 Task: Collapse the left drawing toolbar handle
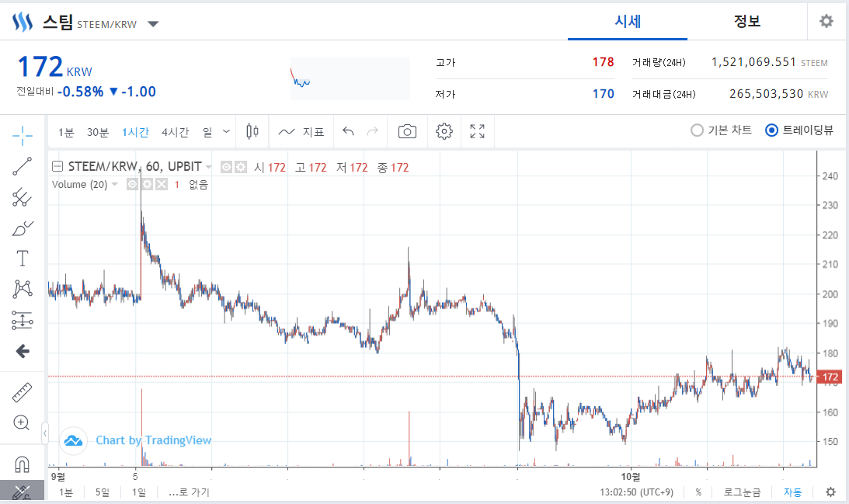(45, 433)
